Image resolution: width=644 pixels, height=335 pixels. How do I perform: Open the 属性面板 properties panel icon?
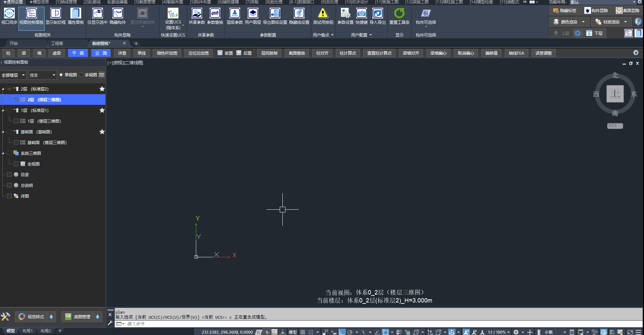click(75, 13)
